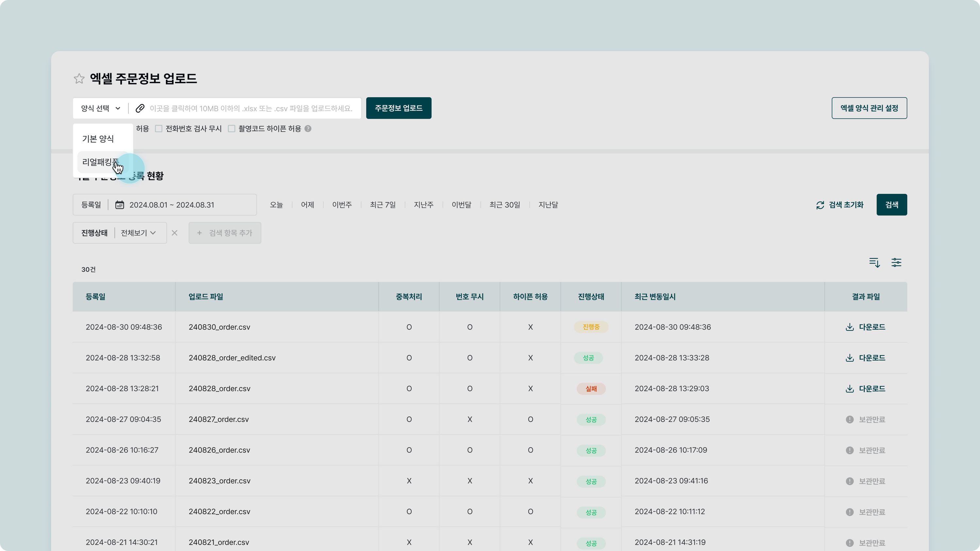Click the 주문정보 업로드 button
The height and width of the screenshot is (551, 980).
pyautogui.click(x=398, y=108)
